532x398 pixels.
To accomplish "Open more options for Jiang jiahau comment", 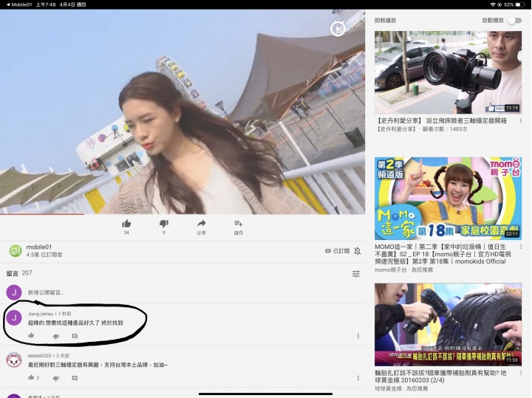I will (x=358, y=336).
